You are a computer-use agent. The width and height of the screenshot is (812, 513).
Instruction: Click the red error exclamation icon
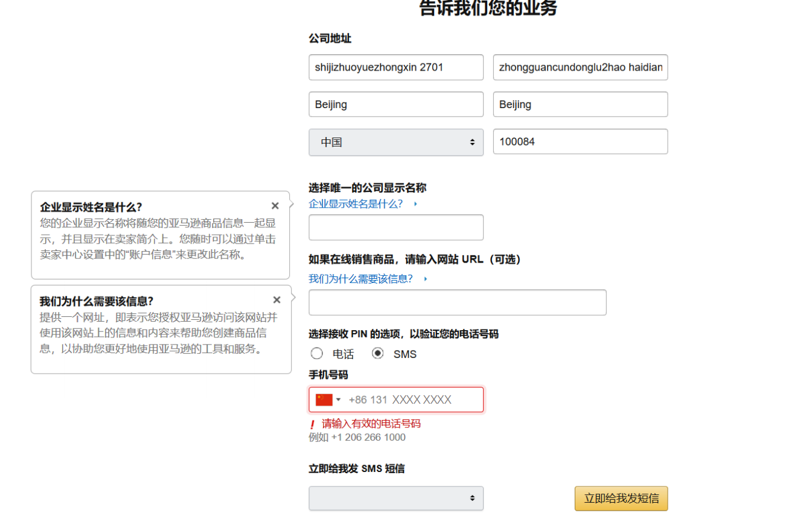coord(312,424)
